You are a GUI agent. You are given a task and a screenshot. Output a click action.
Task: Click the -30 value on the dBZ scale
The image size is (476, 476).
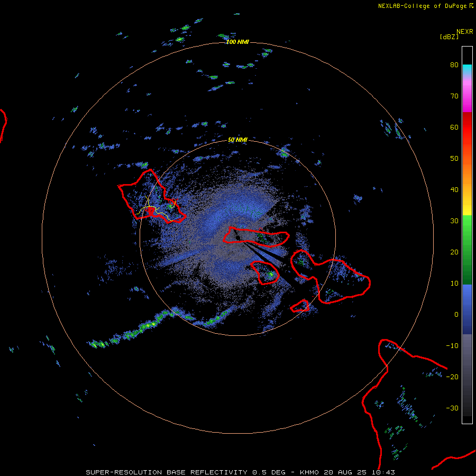(452, 408)
